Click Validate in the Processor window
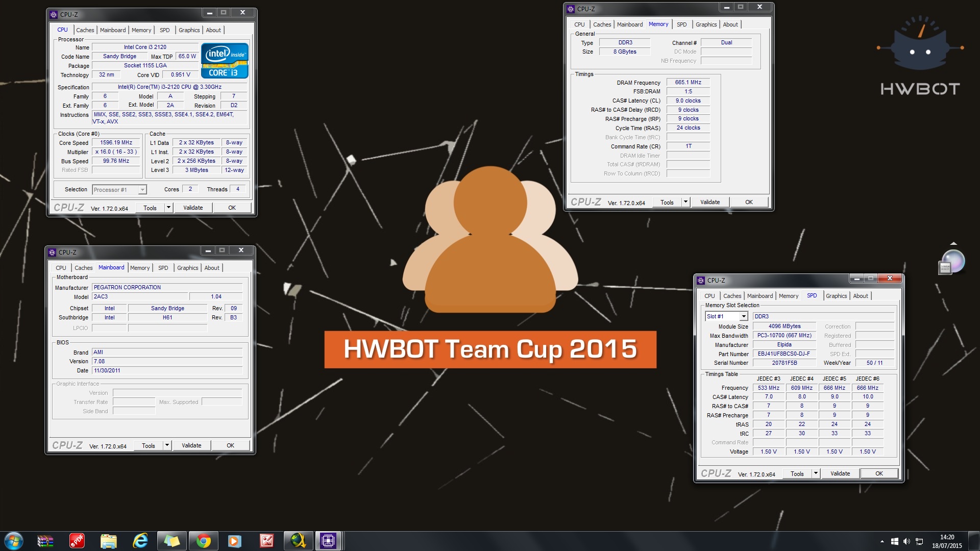 193,208
